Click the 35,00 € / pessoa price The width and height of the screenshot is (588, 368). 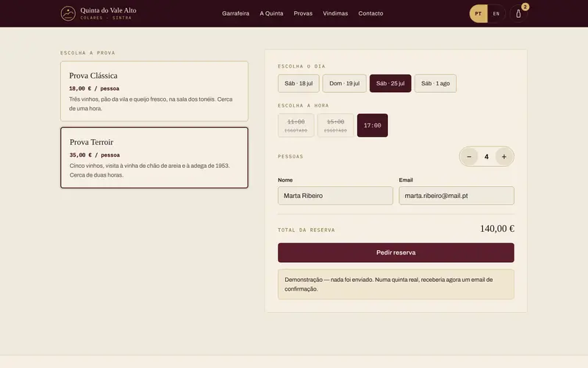[x=95, y=155]
